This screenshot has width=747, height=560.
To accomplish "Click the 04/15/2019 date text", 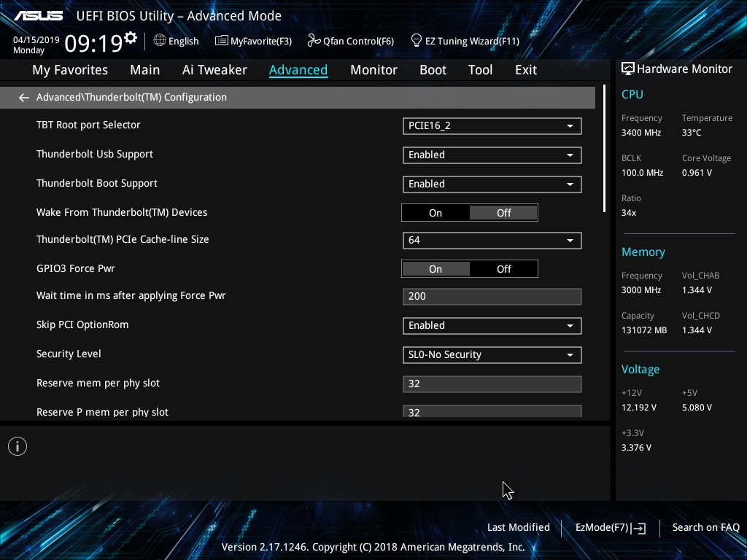I will pos(36,40).
